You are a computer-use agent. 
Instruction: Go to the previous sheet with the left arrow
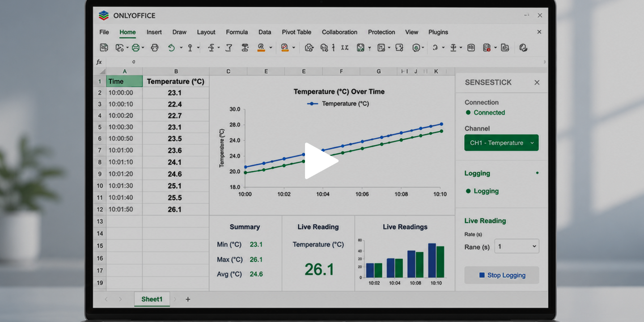coord(106,299)
